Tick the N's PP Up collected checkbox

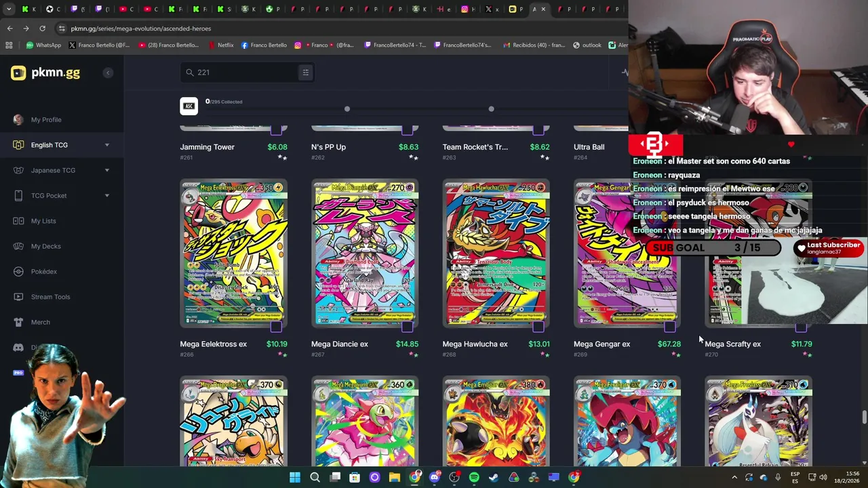(407, 129)
